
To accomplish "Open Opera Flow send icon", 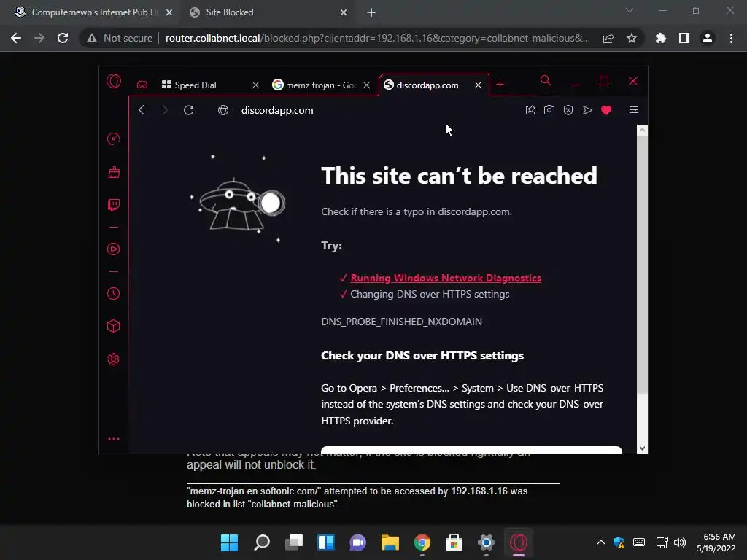I will [587, 110].
